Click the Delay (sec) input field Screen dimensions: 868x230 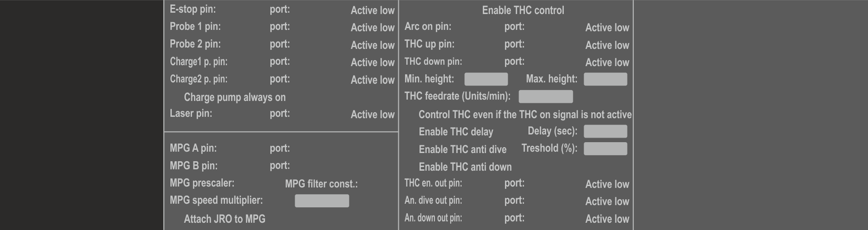(x=605, y=131)
